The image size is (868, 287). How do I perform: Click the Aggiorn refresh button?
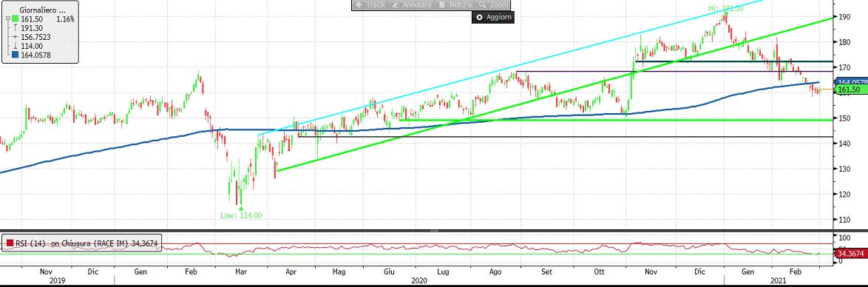(492, 17)
